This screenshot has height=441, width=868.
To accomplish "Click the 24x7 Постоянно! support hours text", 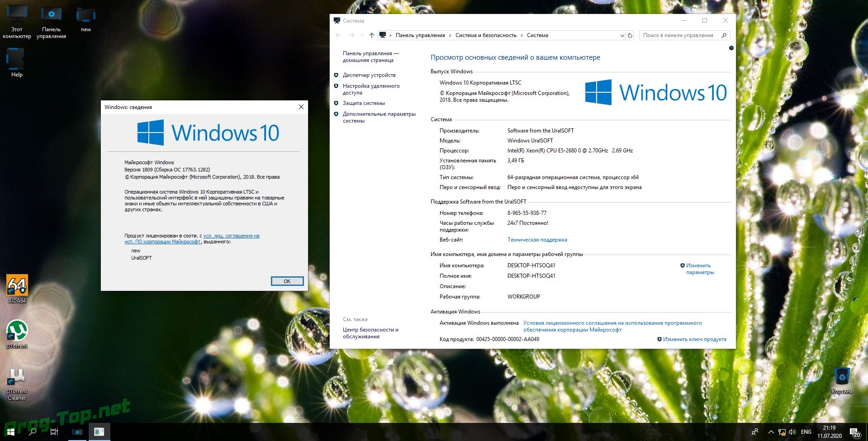I will tap(527, 223).
